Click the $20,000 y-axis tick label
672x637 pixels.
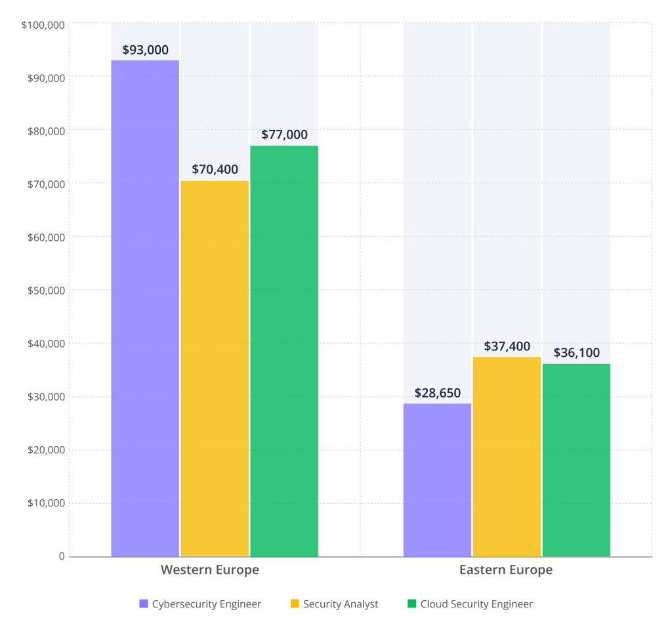pos(47,450)
